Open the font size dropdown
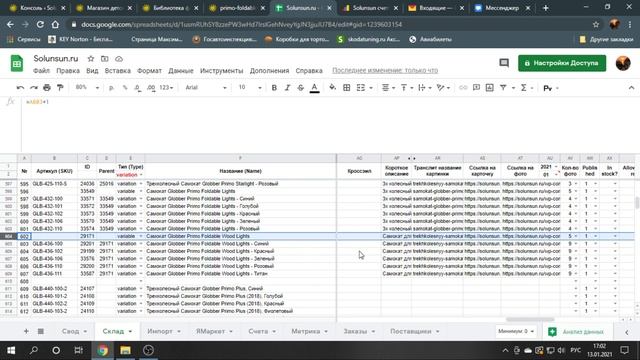Image resolution: width=640 pixels, height=360 pixels. tap(250, 88)
